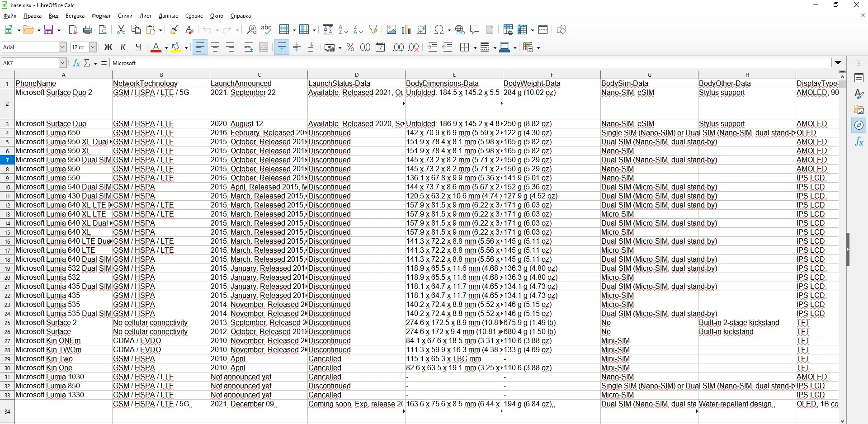Open the Font Size dropdown

pos(93,47)
